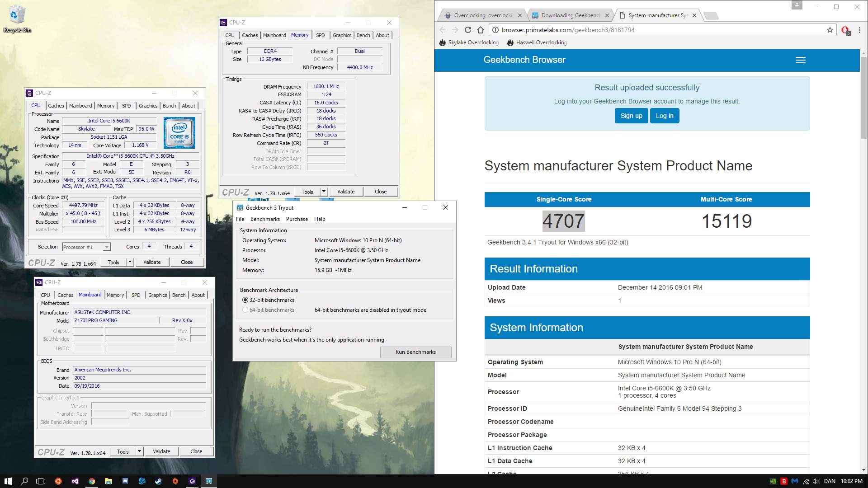Click the browser Home icon

click(x=481, y=30)
